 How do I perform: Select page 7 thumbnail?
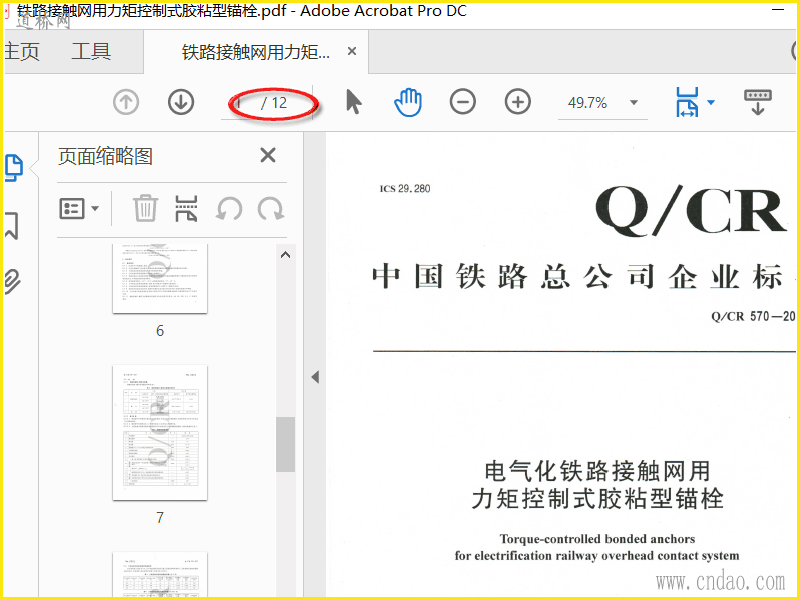point(160,433)
